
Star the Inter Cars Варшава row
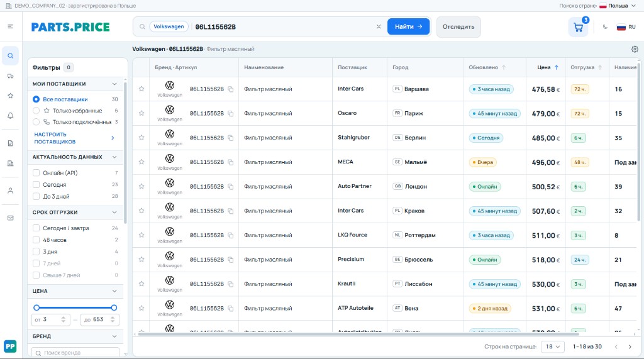[142, 89]
